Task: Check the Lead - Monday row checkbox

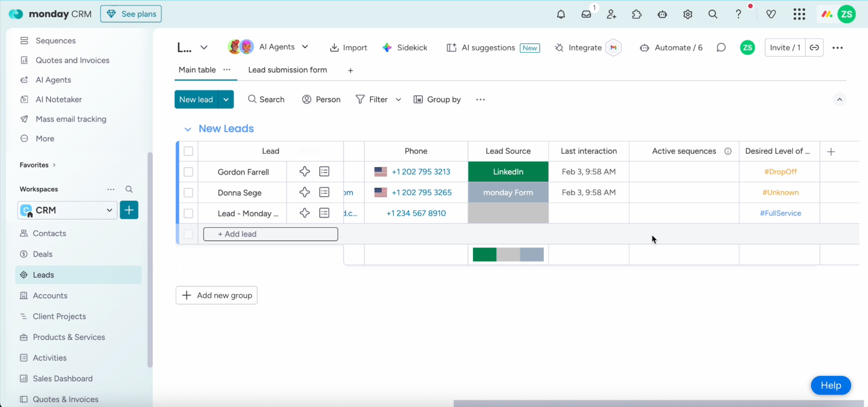Action: [x=188, y=213]
